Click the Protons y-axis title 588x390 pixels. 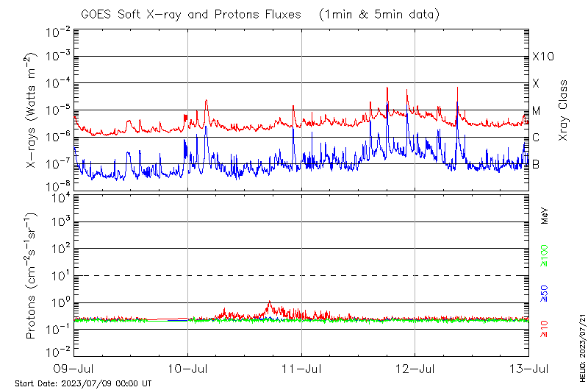click(x=32, y=276)
